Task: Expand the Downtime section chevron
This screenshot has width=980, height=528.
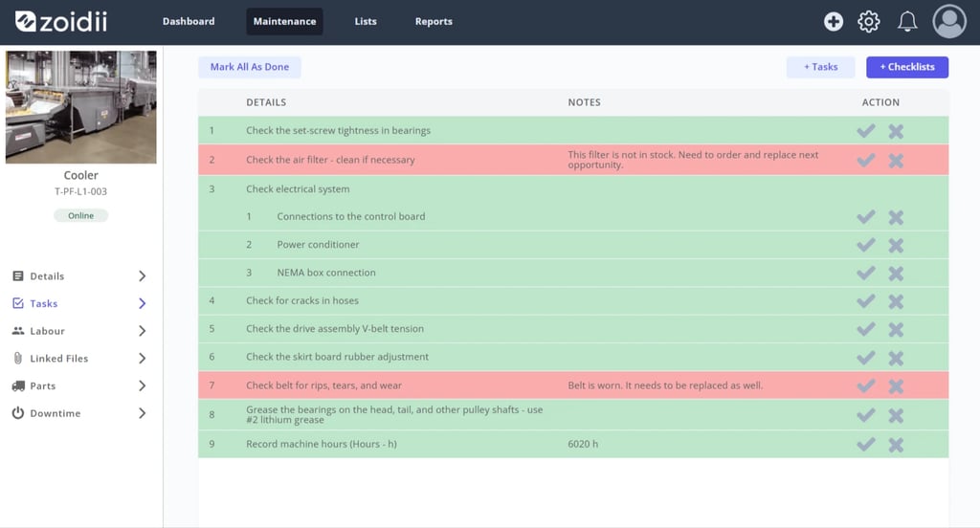Action: pos(142,413)
